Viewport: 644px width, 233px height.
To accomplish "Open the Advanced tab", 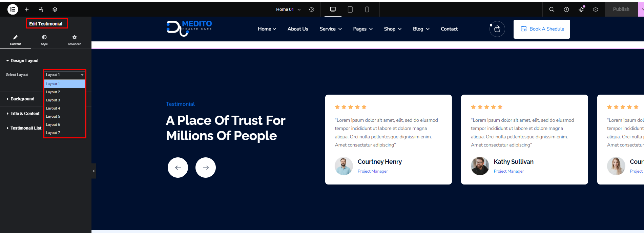I will click(x=75, y=40).
